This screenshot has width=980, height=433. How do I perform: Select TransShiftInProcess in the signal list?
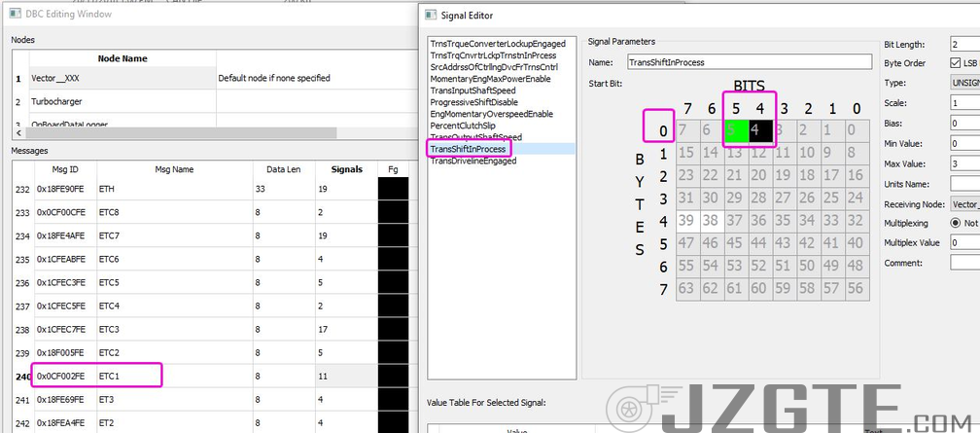click(469, 149)
